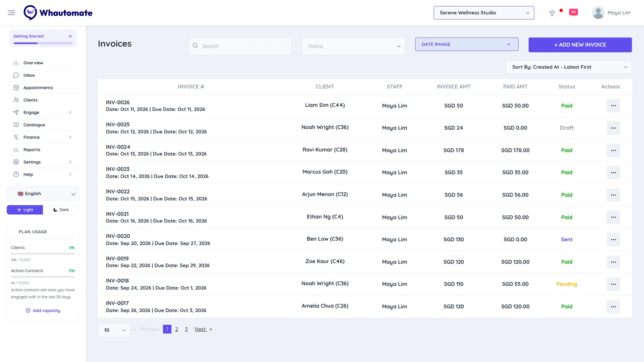This screenshot has width=644, height=362.
Task: Click the Clients people icon
Action: 16,100
